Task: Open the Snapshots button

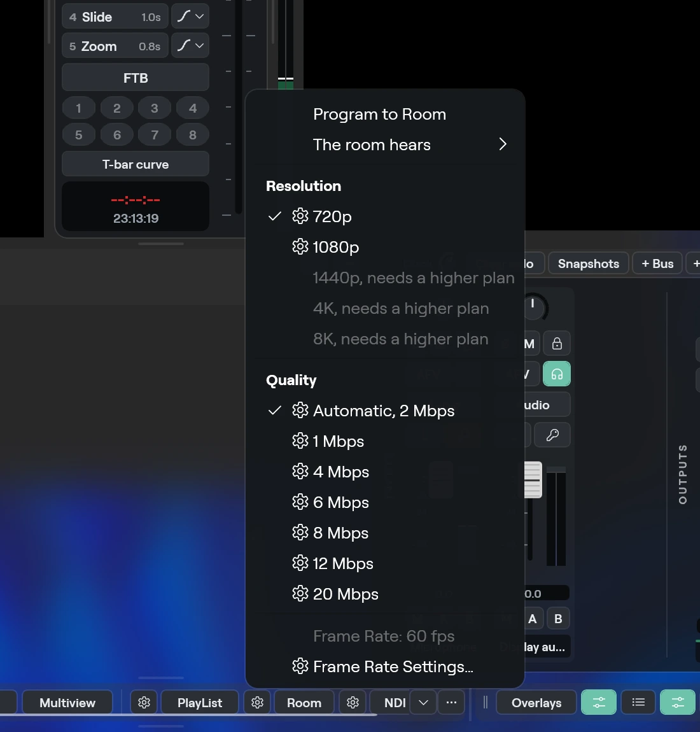Action: [x=589, y=264]
